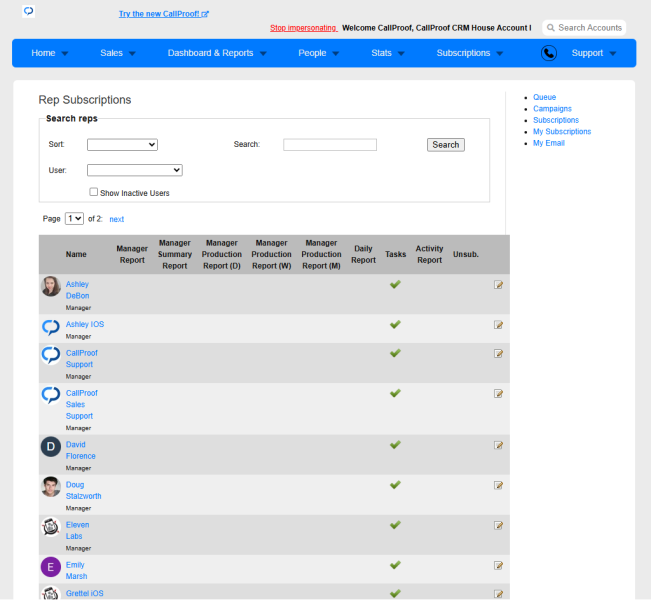The height and width of the screenshot is (600, 651).
Task: Edit subscriptions for Emily Marsh
Action: (x=498, y=566)
